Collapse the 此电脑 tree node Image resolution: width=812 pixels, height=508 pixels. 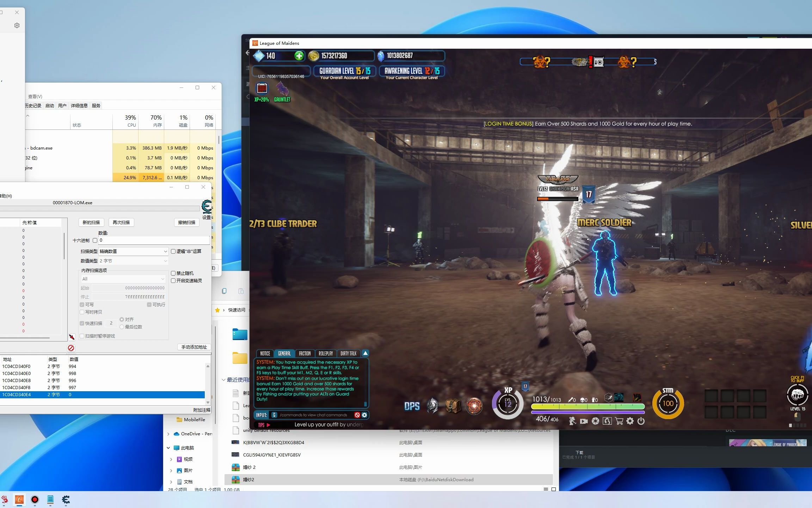point(168,448)
